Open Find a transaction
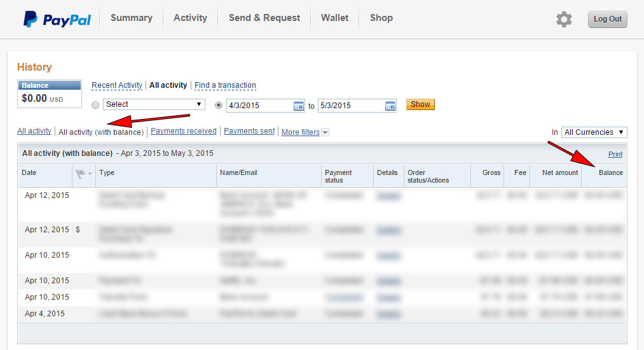The image size is (644, 350). tap(225, 85)
